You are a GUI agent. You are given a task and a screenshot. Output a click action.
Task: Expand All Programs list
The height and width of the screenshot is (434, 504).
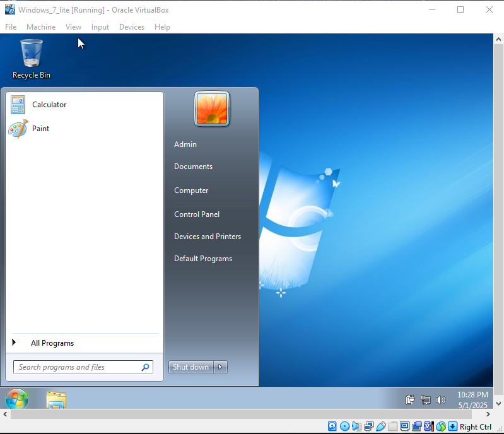pos(52,343)
